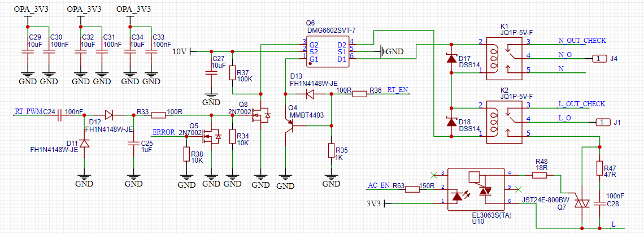644x234 pixels.
Task: Click the J1 connector pin
Action: 602,122
